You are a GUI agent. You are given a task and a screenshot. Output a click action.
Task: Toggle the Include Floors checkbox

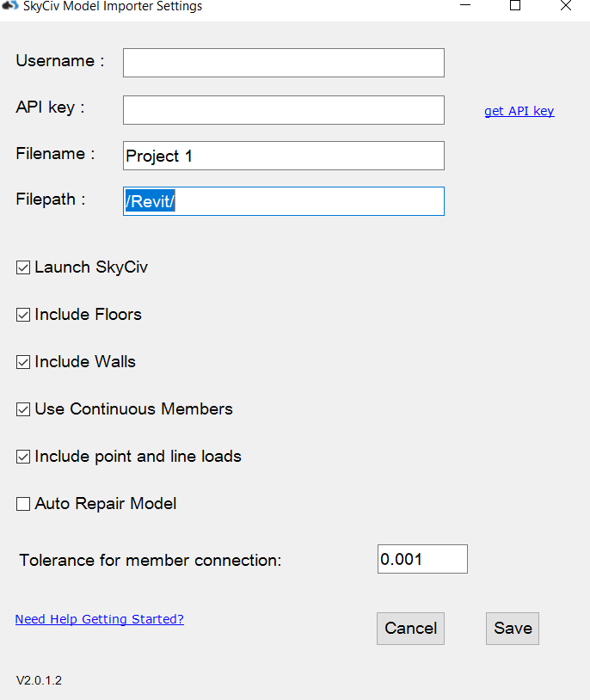pyautogui.click(x=23, y=316)
